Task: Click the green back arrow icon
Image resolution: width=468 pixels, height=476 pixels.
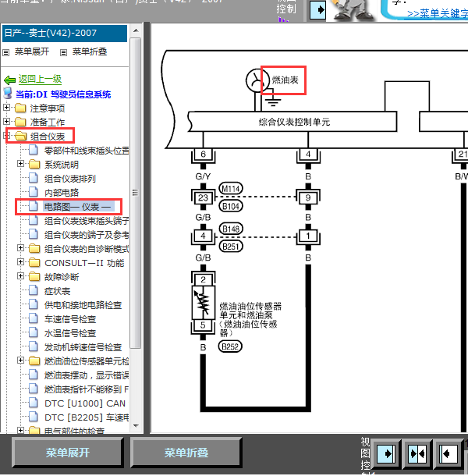Action: pos(9,80)
